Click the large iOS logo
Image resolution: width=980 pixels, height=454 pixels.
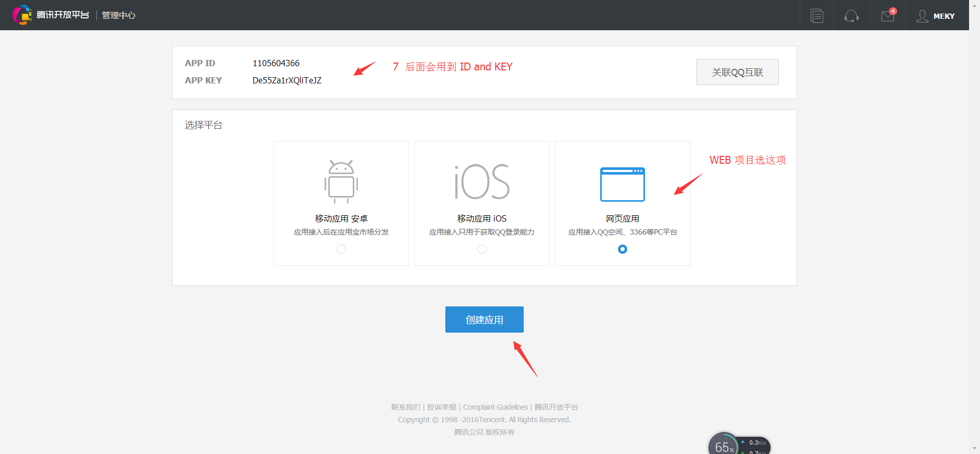(x=482, y=182)
